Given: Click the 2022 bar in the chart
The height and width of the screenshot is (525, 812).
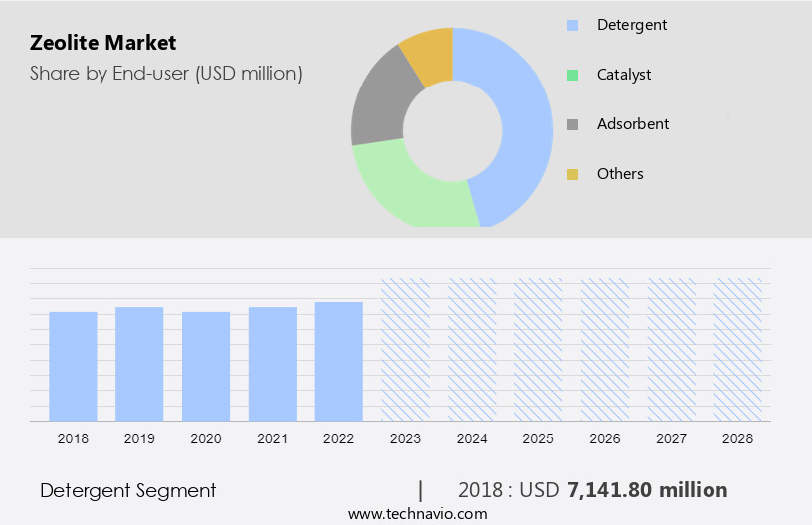Looking at the screenshot, I should coord(339,361).
